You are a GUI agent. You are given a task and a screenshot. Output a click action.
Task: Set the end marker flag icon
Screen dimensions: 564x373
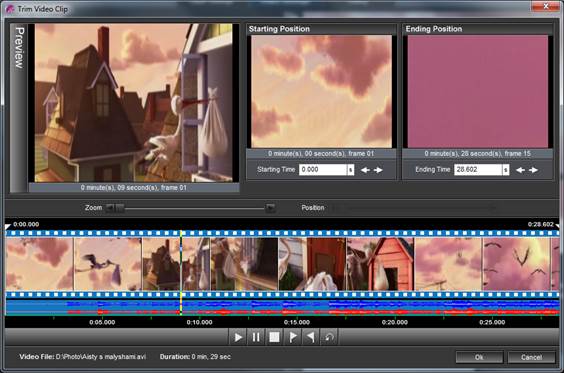pyautogui.click(x=310, y=337)
